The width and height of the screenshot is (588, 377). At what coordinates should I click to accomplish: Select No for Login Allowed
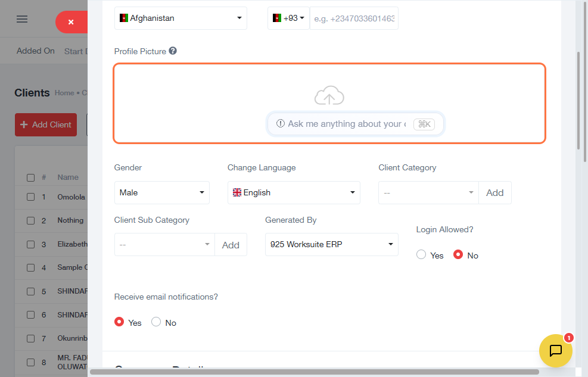pos(458,255)
